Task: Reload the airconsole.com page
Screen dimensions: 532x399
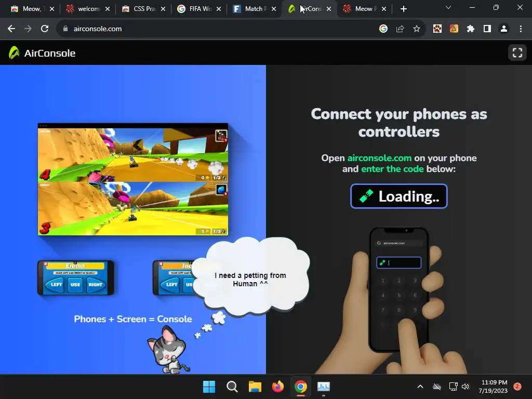Action: 45,29
